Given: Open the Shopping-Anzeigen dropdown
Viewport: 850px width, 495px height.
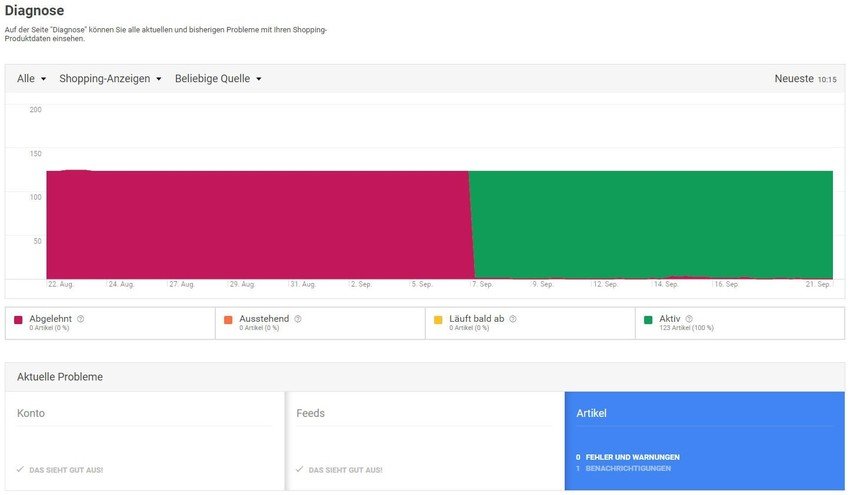Looking at the screenshot, I should click(110, 79).
